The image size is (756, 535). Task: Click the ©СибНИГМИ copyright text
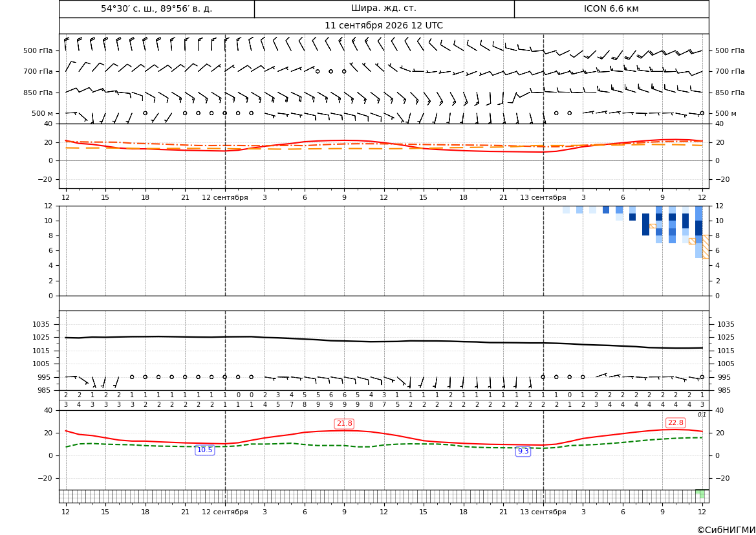(726, 530)
